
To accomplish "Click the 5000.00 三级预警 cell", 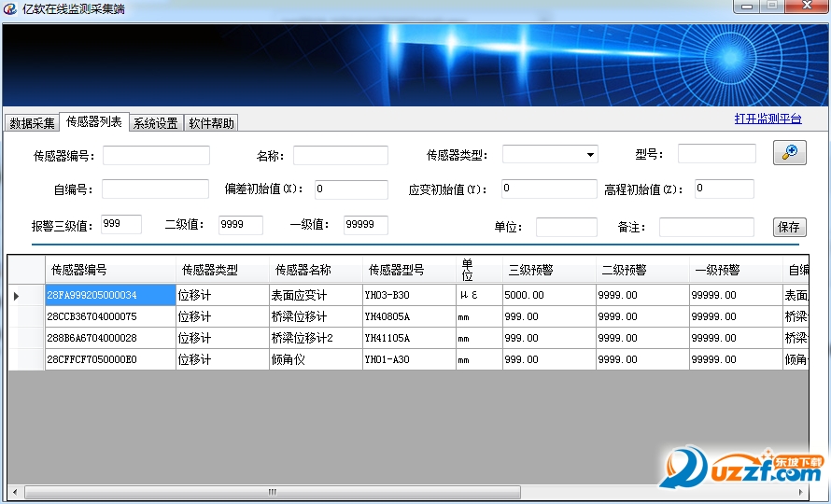I will [549, 295].
